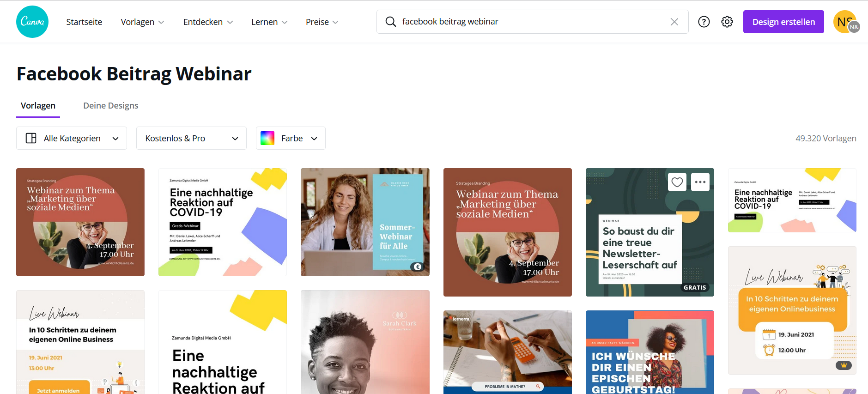Click the Canva logo
This screenshot has height=394, width=868.
tap(32, 22)
